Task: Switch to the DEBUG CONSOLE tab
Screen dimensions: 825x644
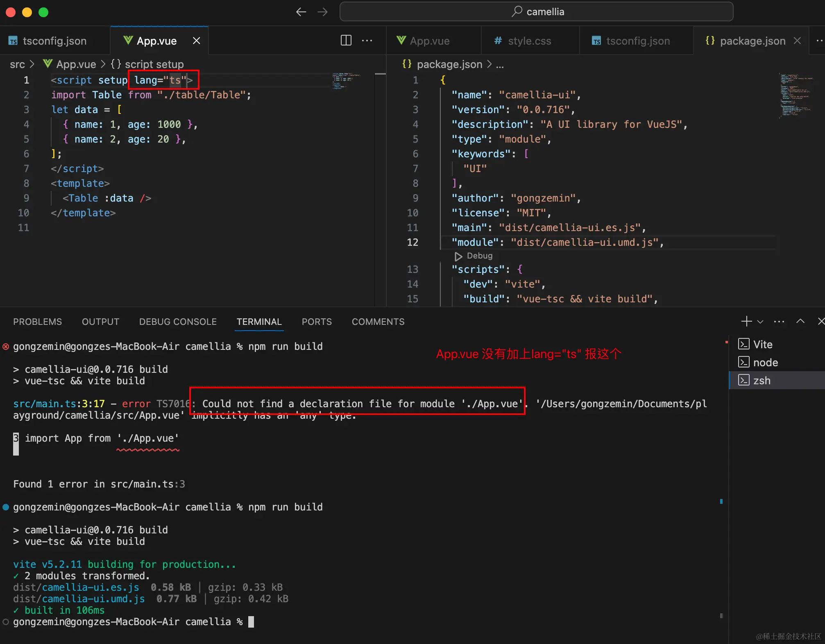Action: pos(178,322)
